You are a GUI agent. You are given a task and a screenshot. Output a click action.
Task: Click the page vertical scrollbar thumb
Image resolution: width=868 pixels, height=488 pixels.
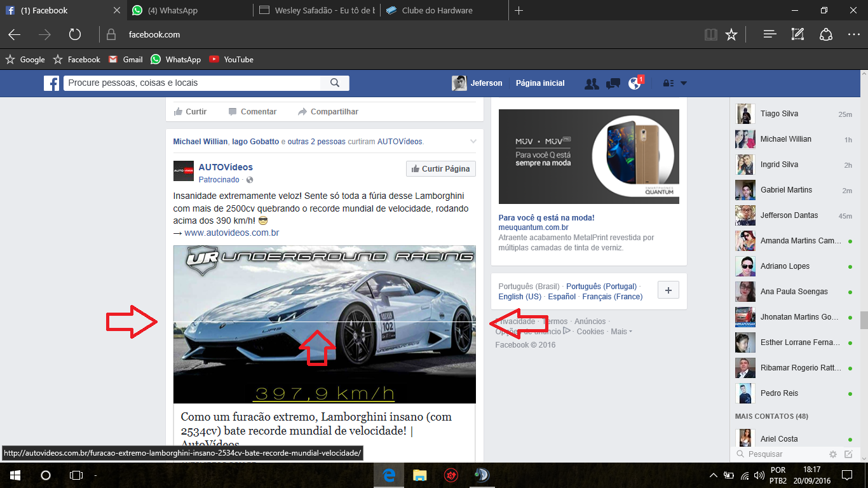[864, 320]
